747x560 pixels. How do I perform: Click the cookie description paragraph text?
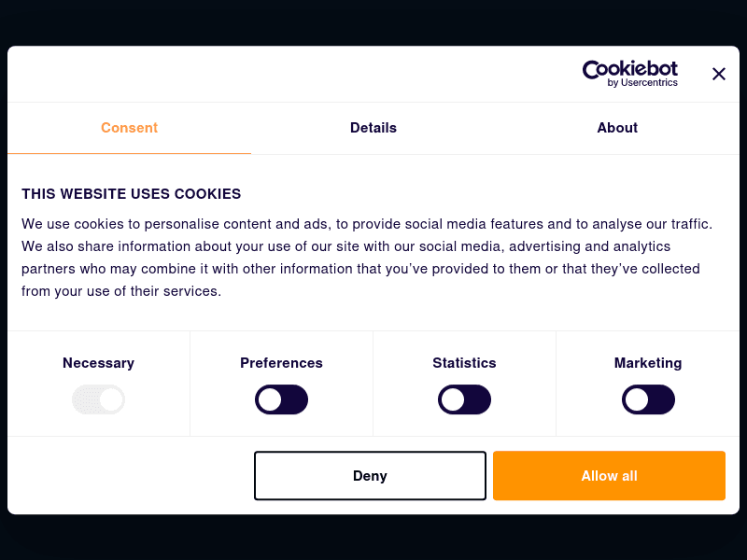point(364,258)
